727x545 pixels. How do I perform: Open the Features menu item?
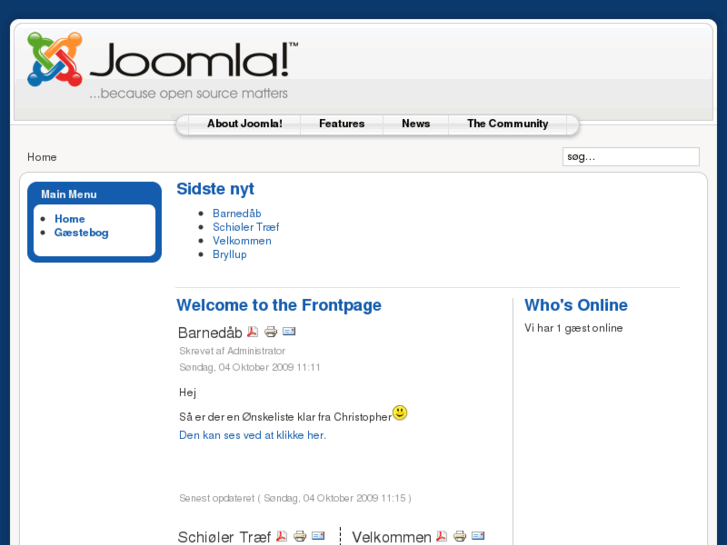(342, 124)
